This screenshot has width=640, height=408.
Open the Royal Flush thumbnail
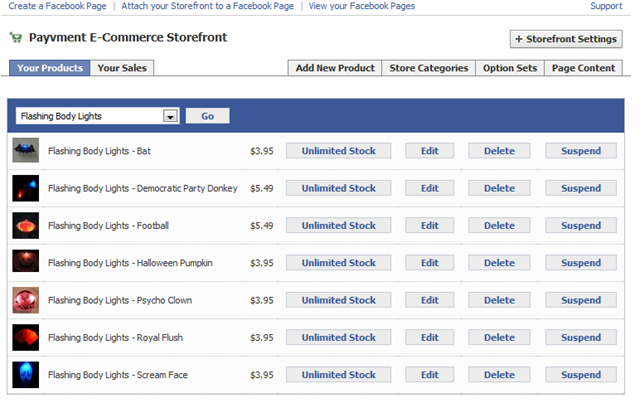click(26, 337)
